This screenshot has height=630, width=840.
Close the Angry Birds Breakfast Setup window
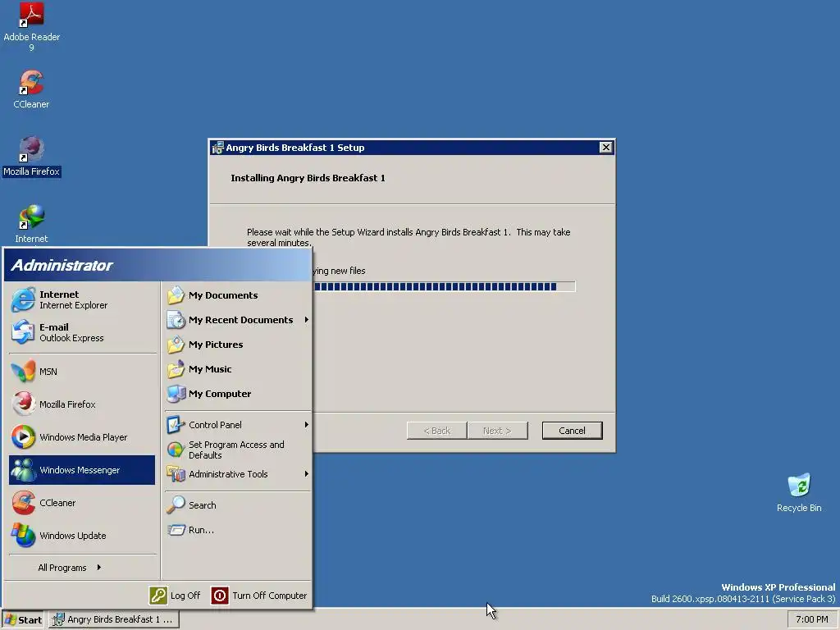[x=605, y=148]
